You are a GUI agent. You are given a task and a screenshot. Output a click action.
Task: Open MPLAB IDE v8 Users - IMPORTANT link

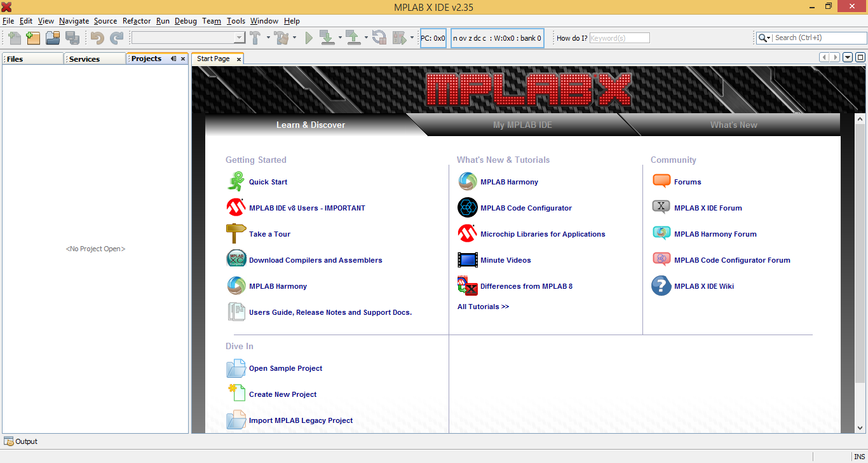click(307, 208)
